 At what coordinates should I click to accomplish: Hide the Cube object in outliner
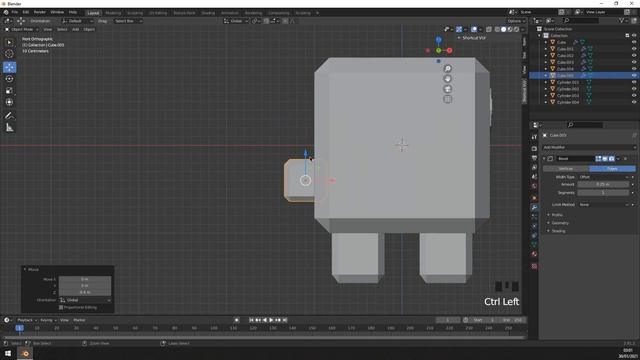point(634,42)
